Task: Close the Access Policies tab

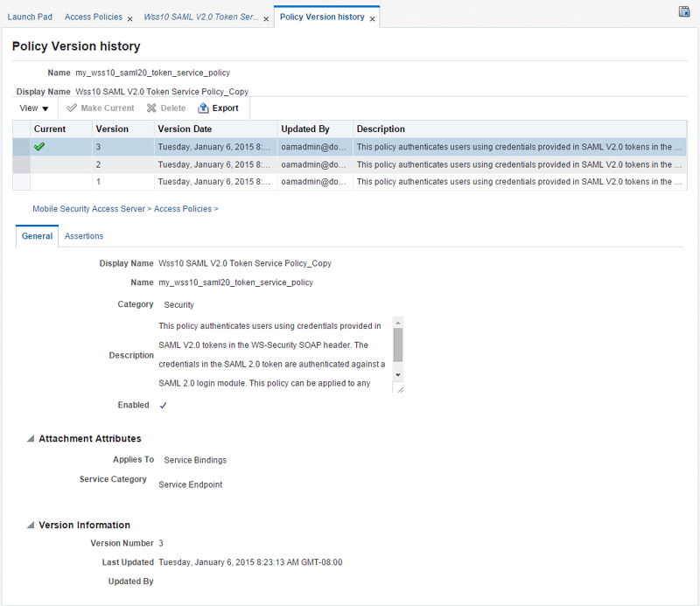Action: (129, 19)
